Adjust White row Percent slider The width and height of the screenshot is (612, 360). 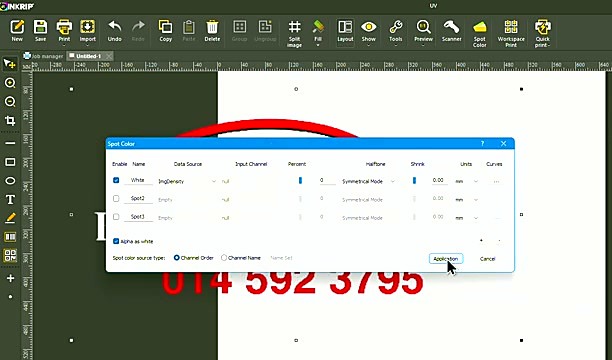[300, 180]
